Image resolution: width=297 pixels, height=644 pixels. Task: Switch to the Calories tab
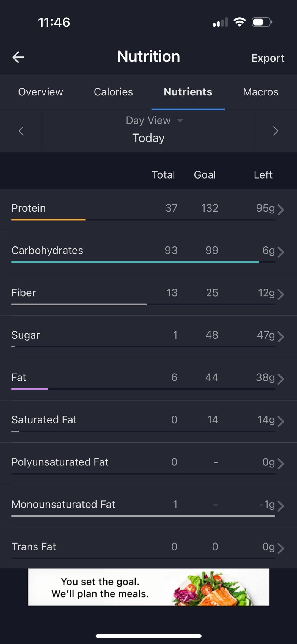tap(113, 92)
